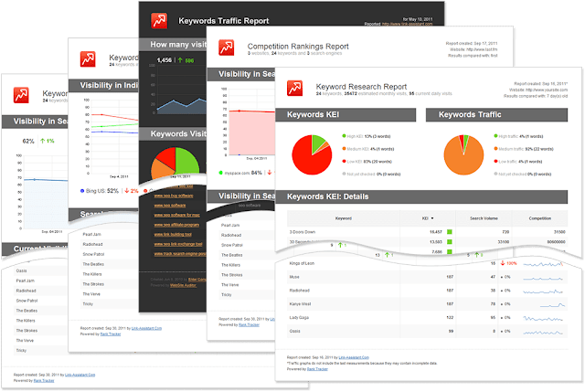This screenshot has width=585, height=392.
Task: Click the traffic sparkline in the Lady Gaga row
Action: pyautogui.click(x=543, y=319)
